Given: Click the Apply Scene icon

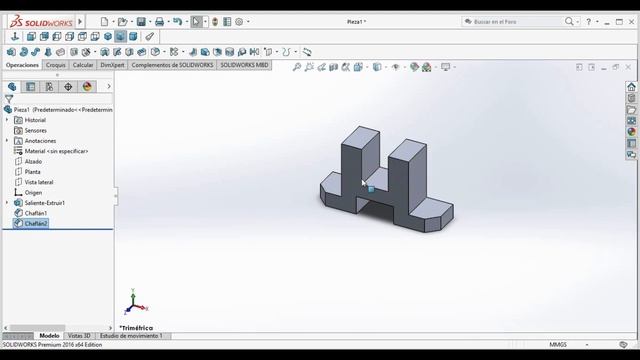Looking at the screenshot, I should [x=427, y=67].
